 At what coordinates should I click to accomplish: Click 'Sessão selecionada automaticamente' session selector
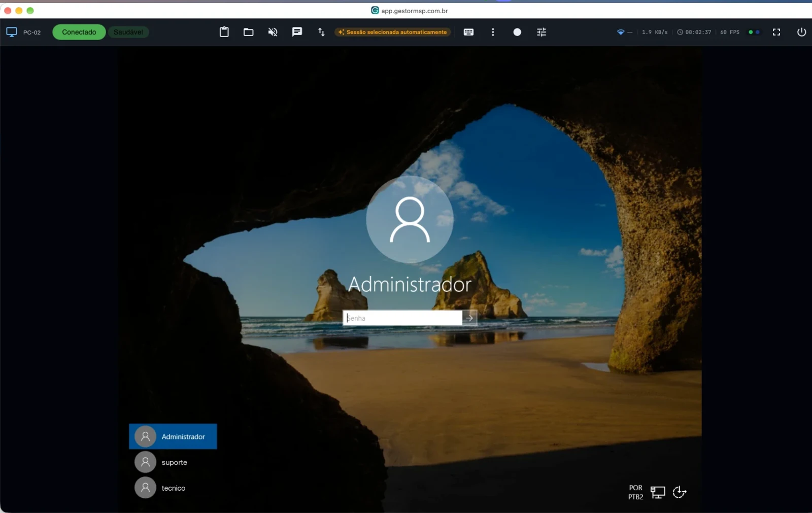[x=393, y=32]
